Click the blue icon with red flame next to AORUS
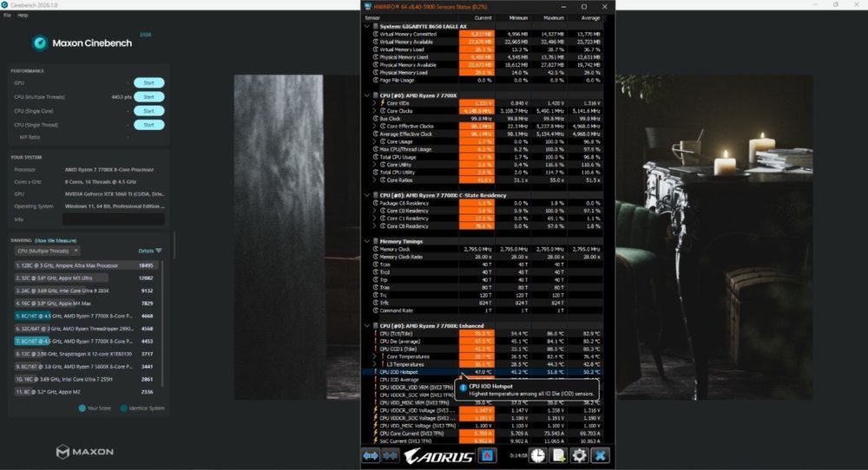Image resolution: width=868 pixels, height=470 pixels. (487, 455)
